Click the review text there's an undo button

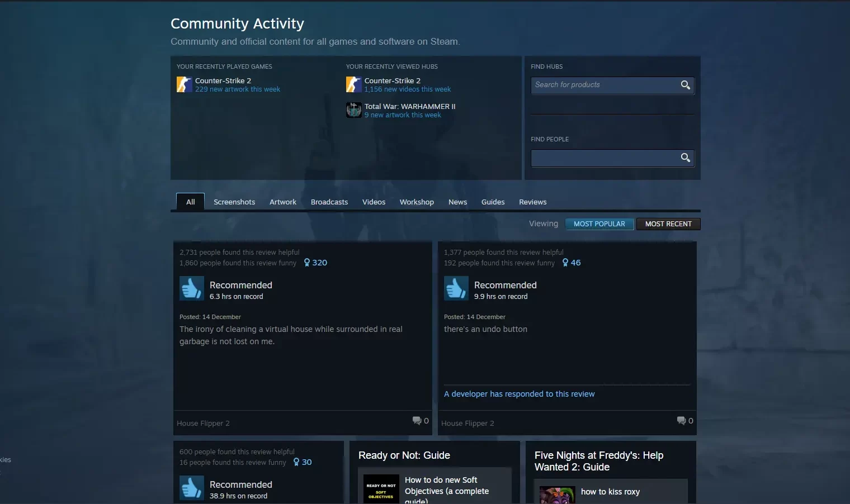click(485, 329)
